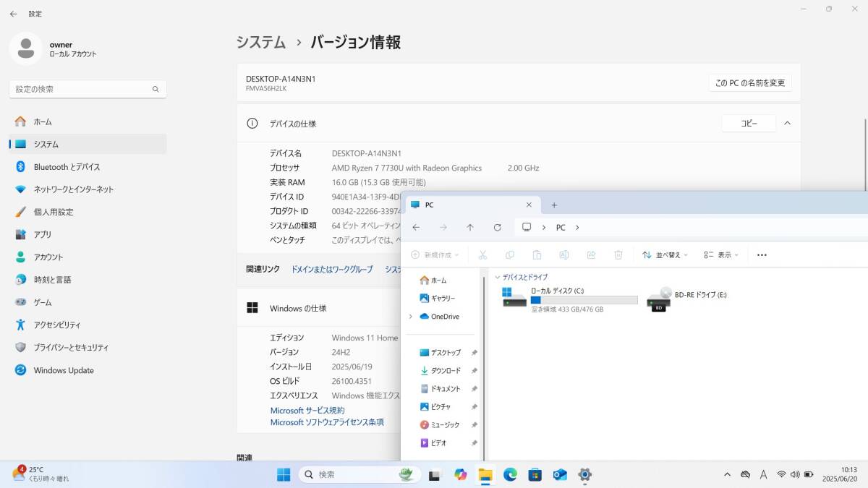Click the このPCの名前を変更 button

[x=749, y=82]
